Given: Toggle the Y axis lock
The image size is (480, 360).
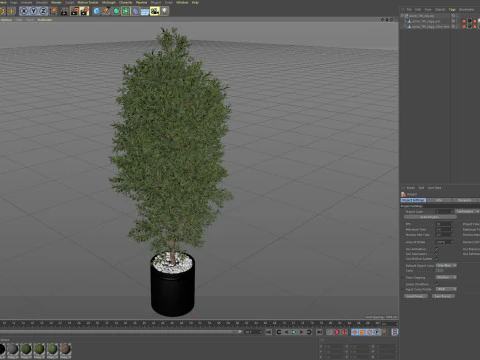Looking at the screenshot, I should point(34,11).
